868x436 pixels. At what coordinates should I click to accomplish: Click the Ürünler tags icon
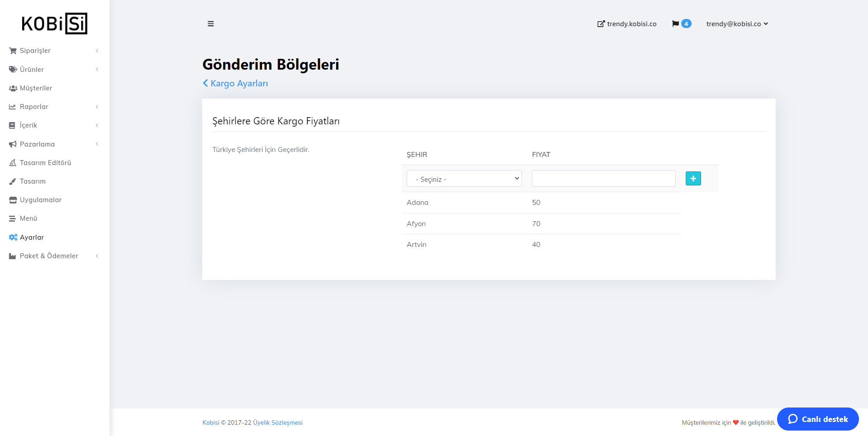13,69
